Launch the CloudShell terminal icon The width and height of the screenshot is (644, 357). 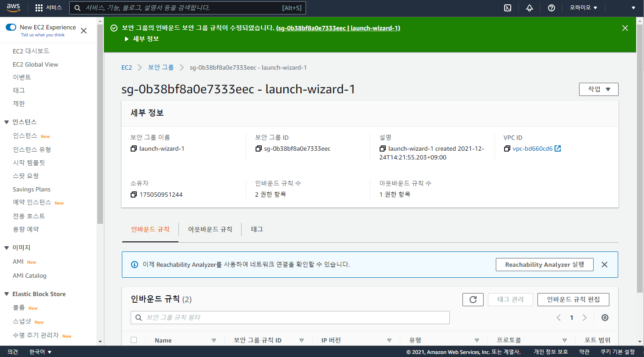click(x=508, y=8)
